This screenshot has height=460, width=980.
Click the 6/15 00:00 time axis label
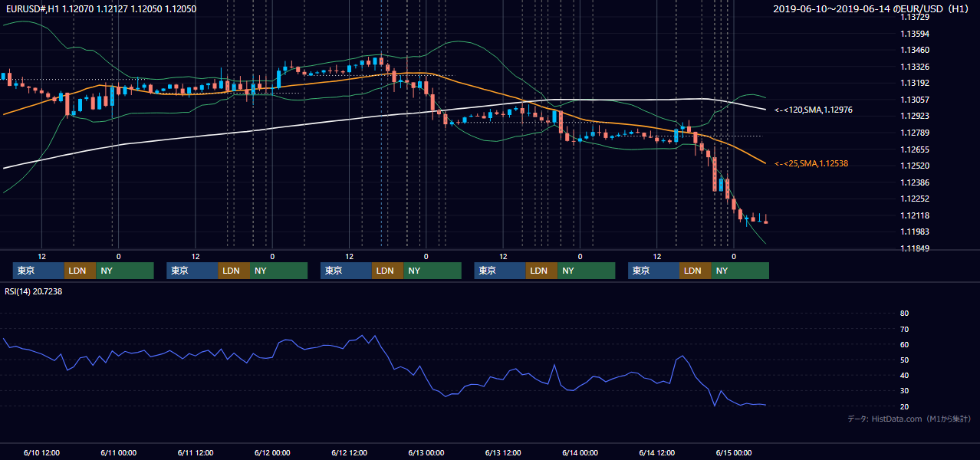pyautogui.click(x=734, y=452)
